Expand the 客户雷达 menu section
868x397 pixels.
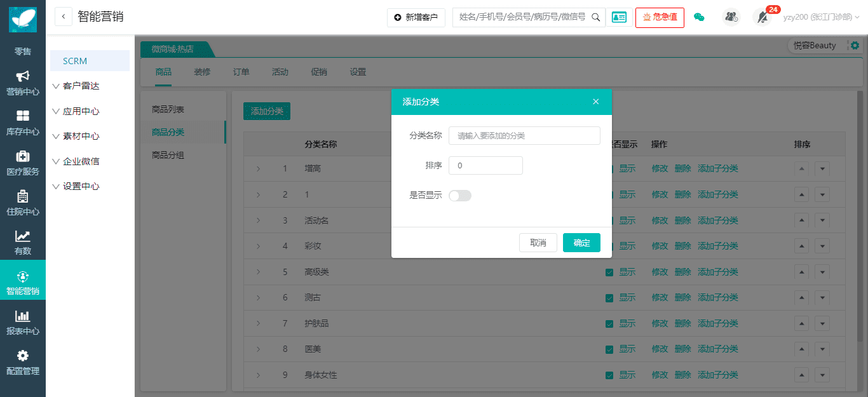81,86
